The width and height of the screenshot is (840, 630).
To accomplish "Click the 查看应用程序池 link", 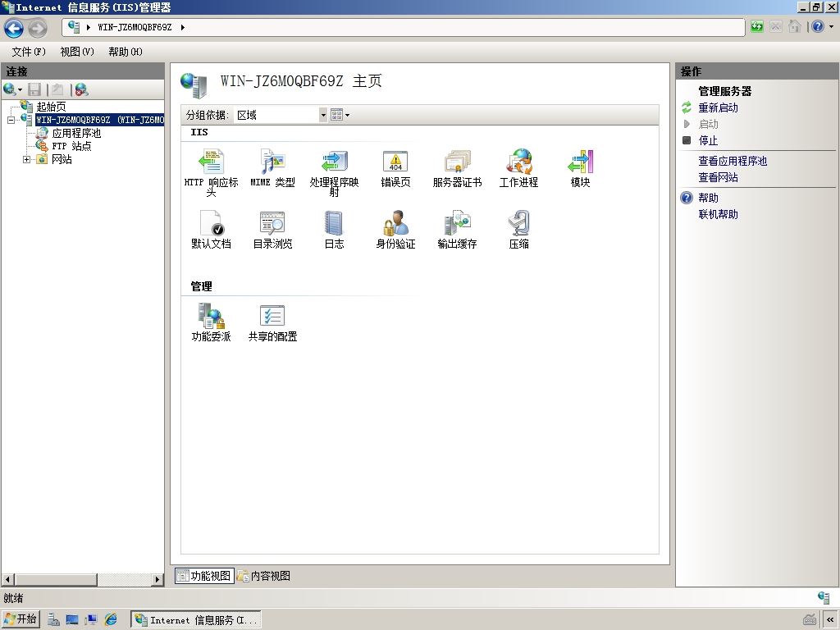I will tap(733, 161).
